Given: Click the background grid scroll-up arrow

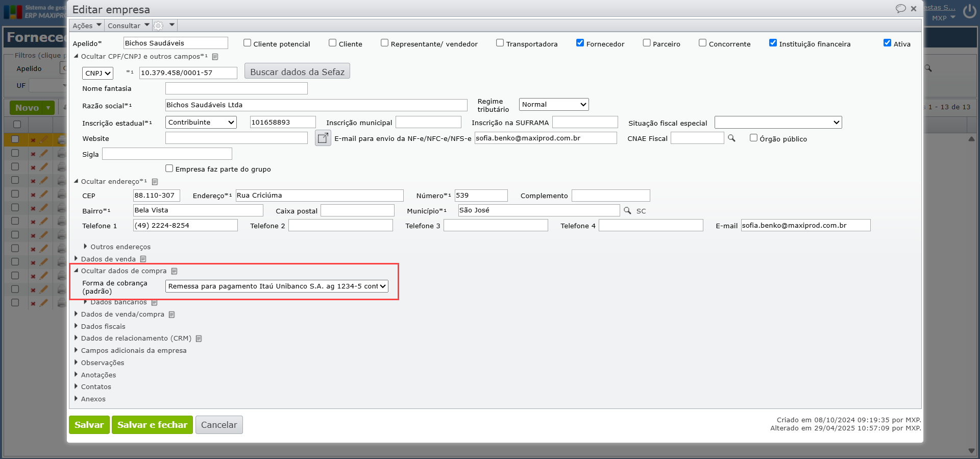Looking at the screenshot, I should pos(971,139).
